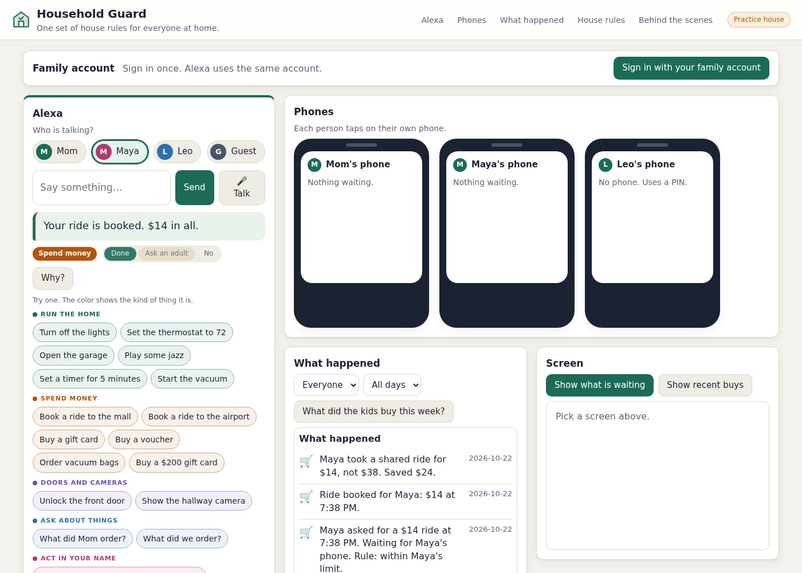
Task: Go to Alexa section in top navigation
Action: [x=432, y=20]
